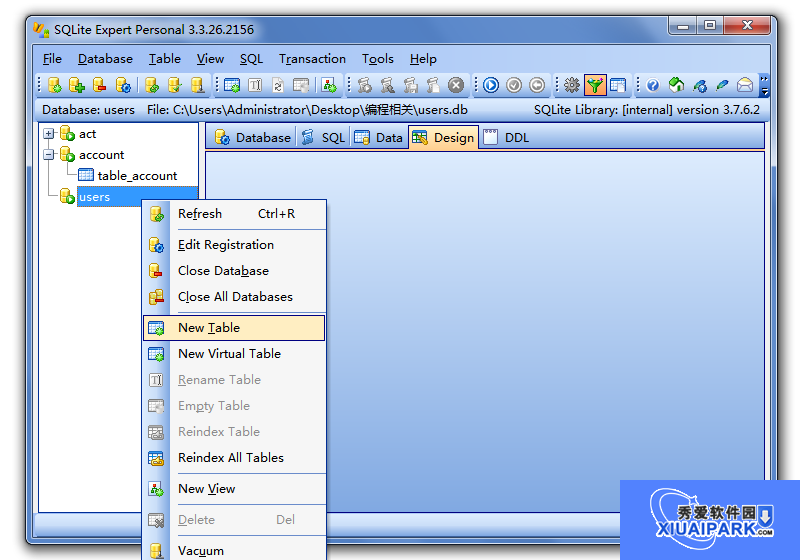Viewport: 800px width, 560px height.
Task: Click the SQL script search toolbar icon
Action: click(x=387, y=85)
